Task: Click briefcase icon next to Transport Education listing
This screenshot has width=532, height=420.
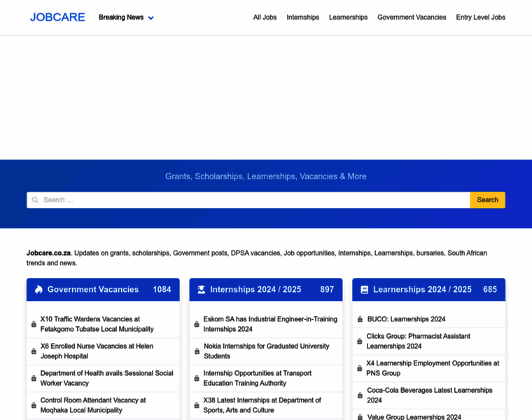Action: (197, 378)
